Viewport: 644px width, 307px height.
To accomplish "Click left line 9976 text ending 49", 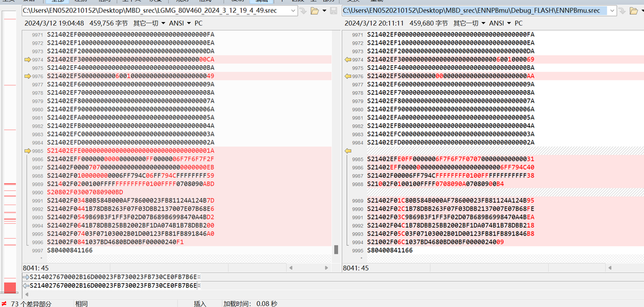I will tap(131, 76).
